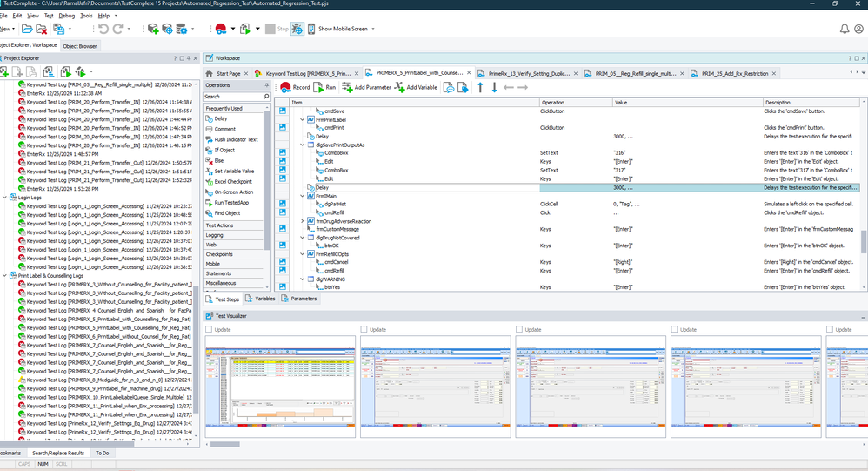Click the first Test Visualizer screenshot thumbnail
This screenshot has height=471, width=868.
tap(280, 387)
